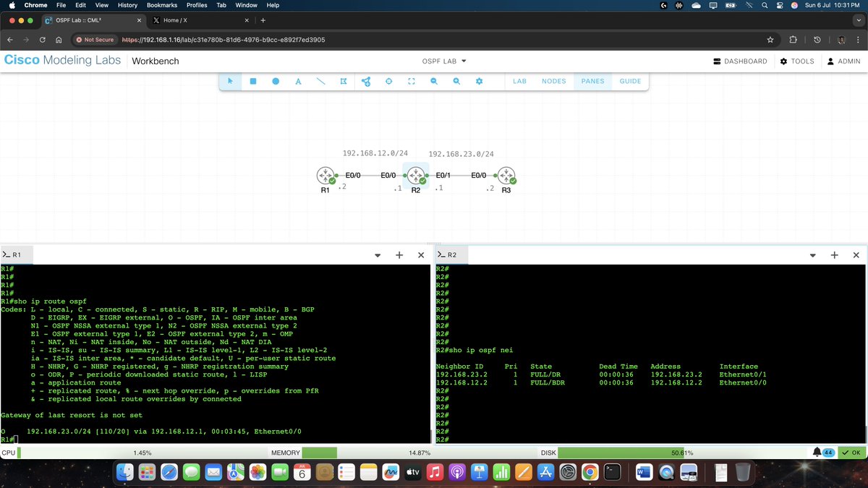Open Spotlight search in menu bar
Image resolution: width=868 pixels, height=488 pixels.
(x=764, y=5)
